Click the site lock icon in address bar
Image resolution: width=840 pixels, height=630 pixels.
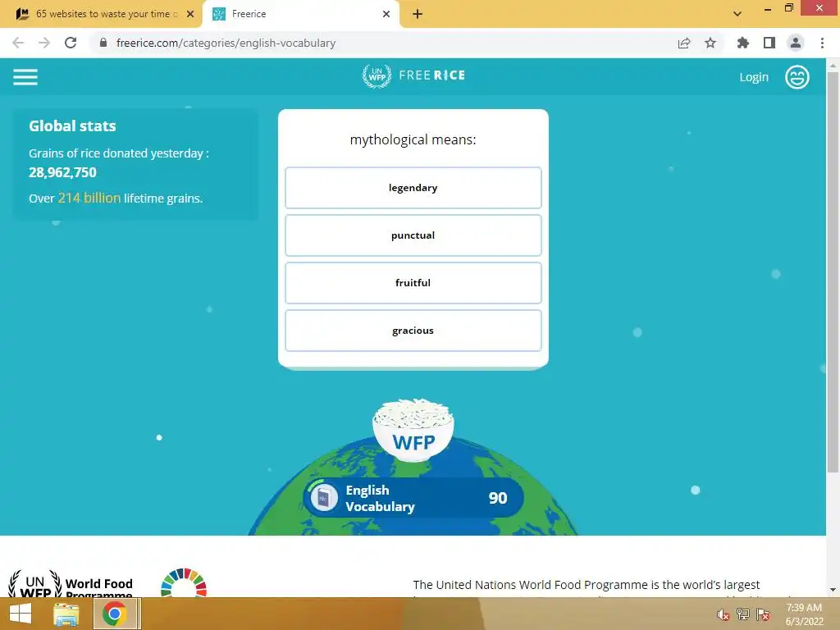(x=103, y=43)
